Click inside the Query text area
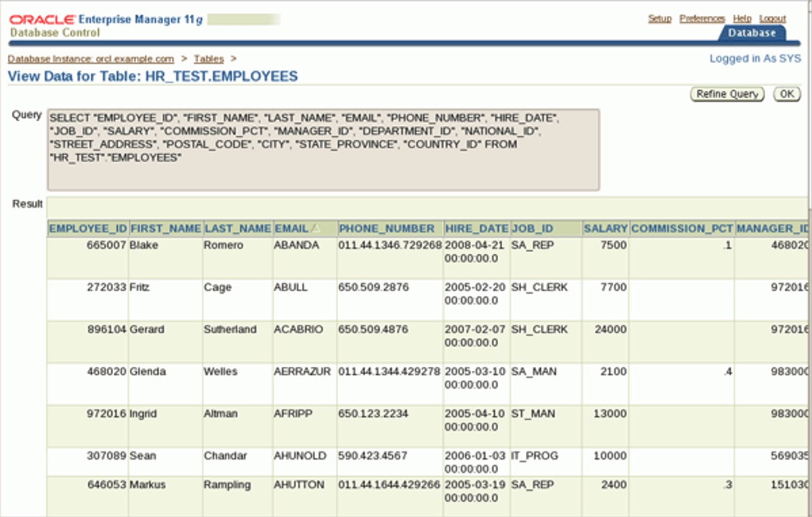This screenshot has width=812, height=517. click(x=323, y=150)
